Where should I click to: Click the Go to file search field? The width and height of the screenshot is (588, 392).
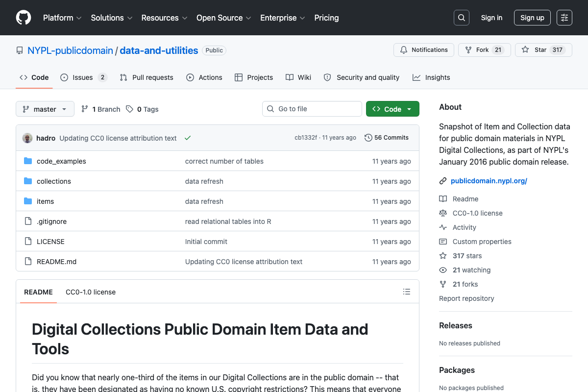point(312,109)
